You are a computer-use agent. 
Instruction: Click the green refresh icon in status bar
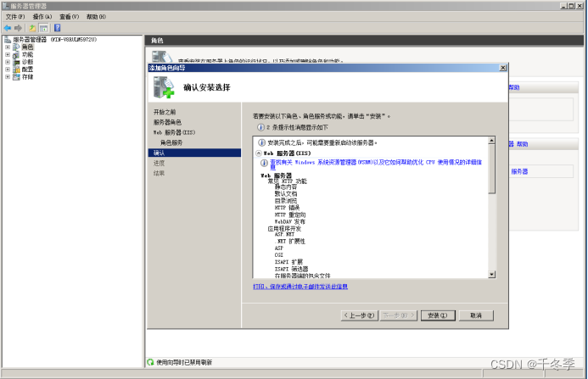tap(151, 362)
